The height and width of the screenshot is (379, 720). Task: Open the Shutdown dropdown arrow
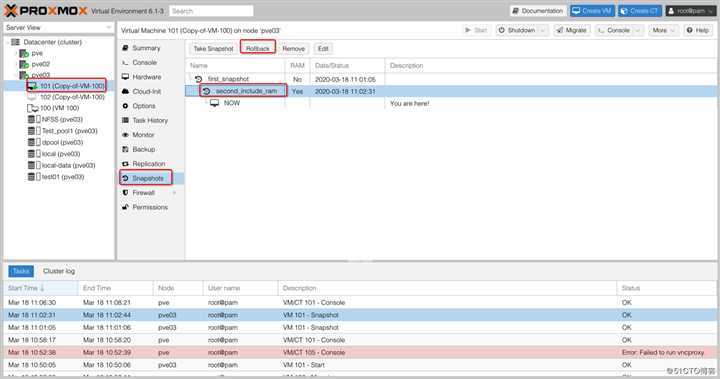[x=543, y=30]
